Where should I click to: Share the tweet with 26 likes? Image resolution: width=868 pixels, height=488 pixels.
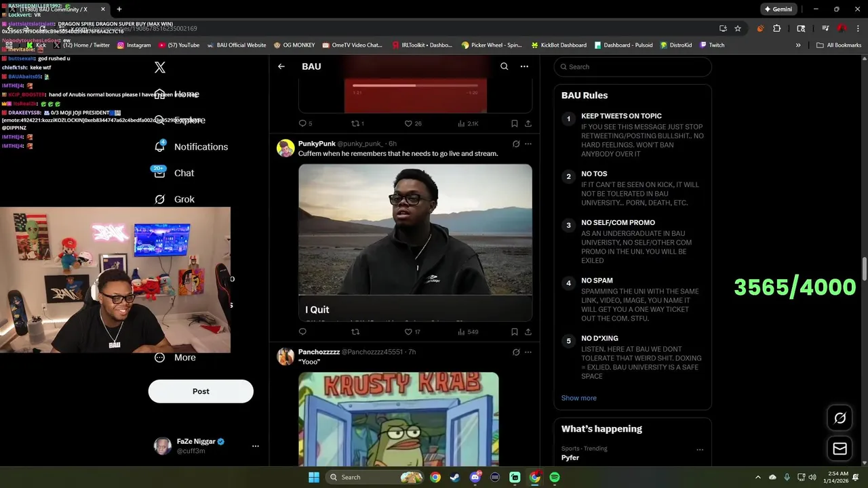click(528, 123)
